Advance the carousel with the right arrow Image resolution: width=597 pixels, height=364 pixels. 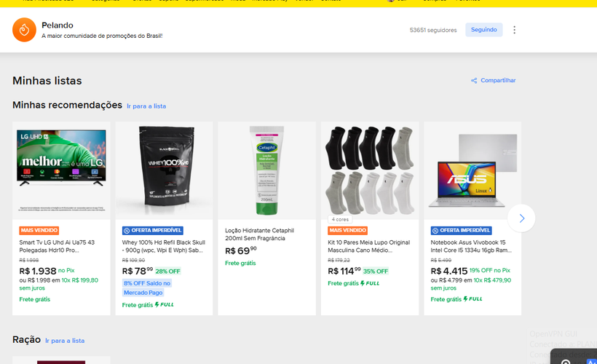pyautogui.click(x=521, y=218)
